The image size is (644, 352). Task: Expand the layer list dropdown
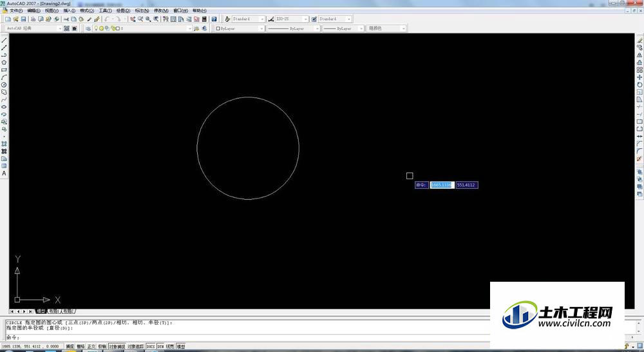click(190, 28)
